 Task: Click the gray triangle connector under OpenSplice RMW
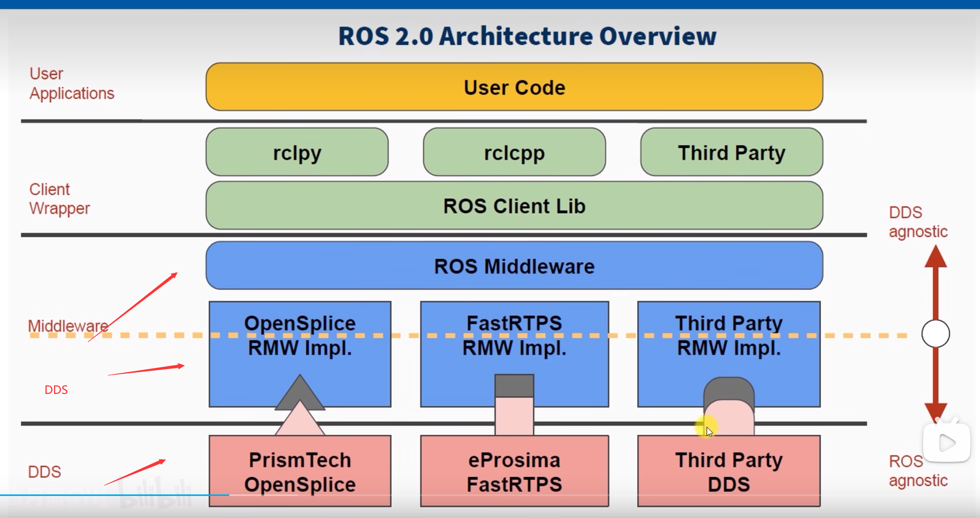point(300,392)
